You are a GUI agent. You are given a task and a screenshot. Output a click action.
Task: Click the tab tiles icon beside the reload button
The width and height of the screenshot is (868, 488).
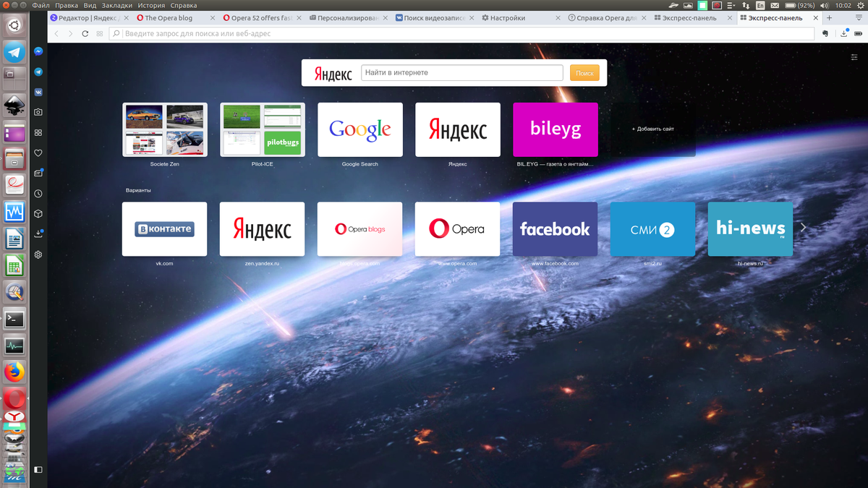pyautogui.click(x=99, y=33)
